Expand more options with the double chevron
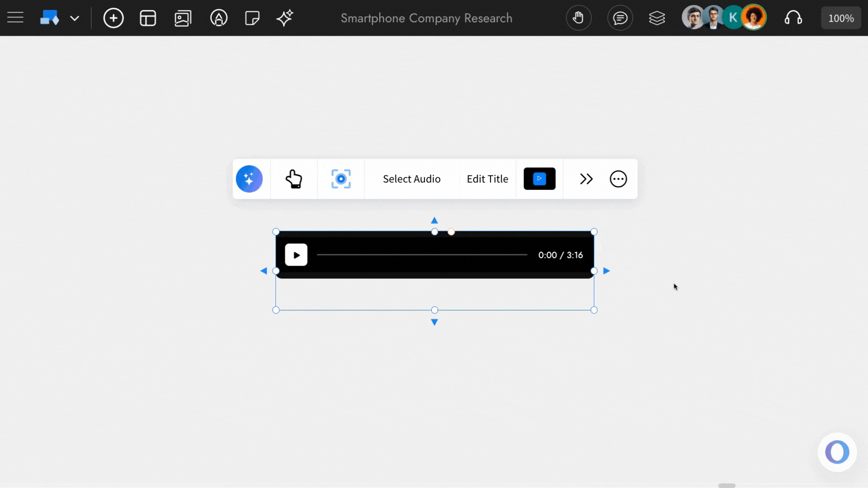 (x=586, y=178)
